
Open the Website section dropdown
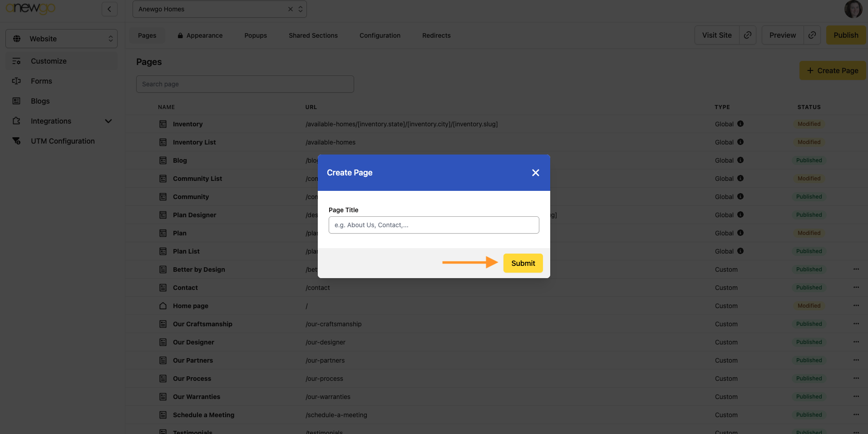tap(61, 39)
